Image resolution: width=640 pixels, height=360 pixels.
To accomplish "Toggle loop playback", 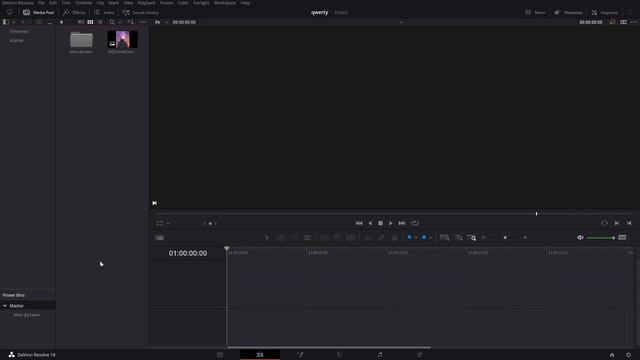I will click(x=415, y=223).
